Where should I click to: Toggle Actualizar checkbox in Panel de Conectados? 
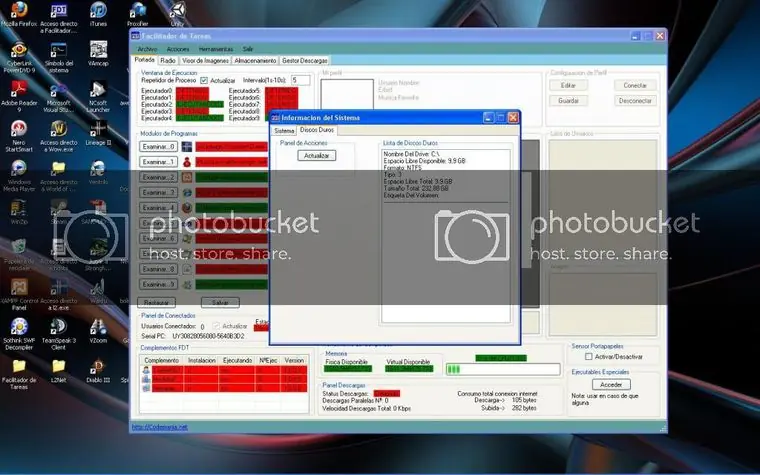pos(216,326)
